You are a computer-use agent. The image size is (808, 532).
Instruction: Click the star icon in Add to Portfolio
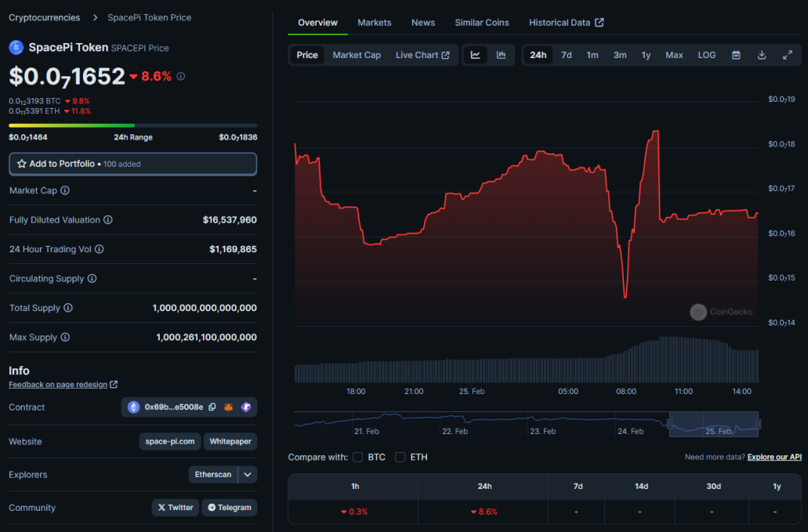coord(22,164)
